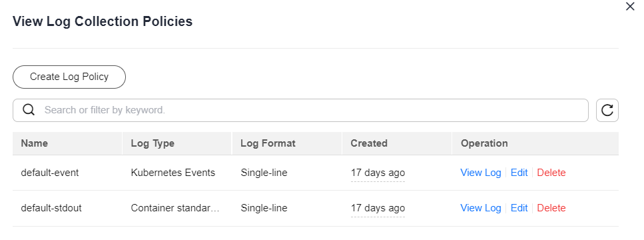Delete the default-stdout policy

coord(551,208)
